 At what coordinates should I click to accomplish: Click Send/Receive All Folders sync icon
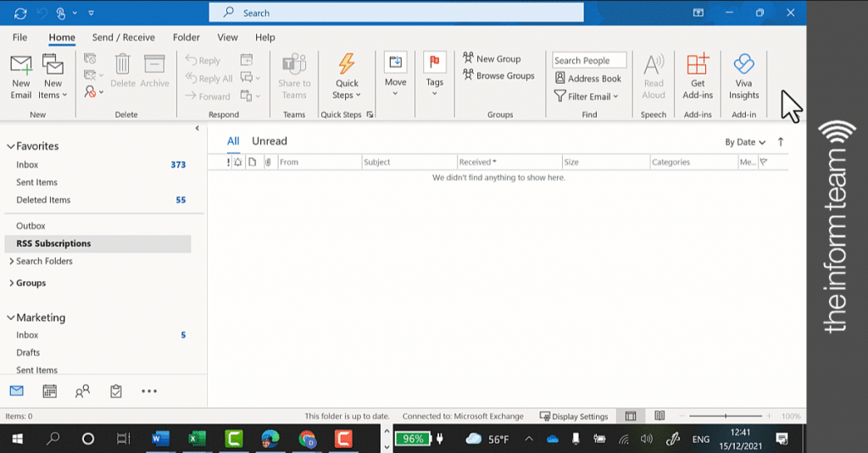tap(20, 13)
